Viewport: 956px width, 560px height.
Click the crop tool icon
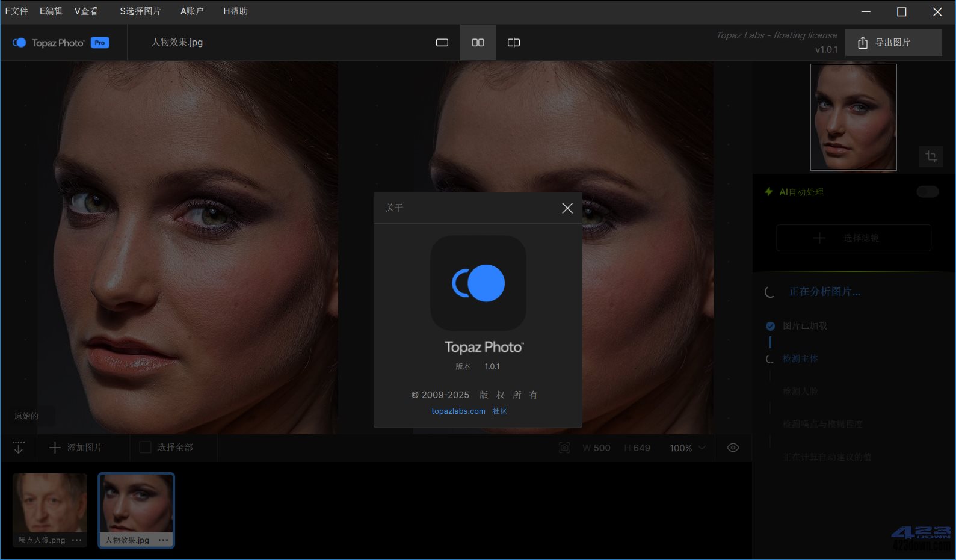tap(931, 156)
